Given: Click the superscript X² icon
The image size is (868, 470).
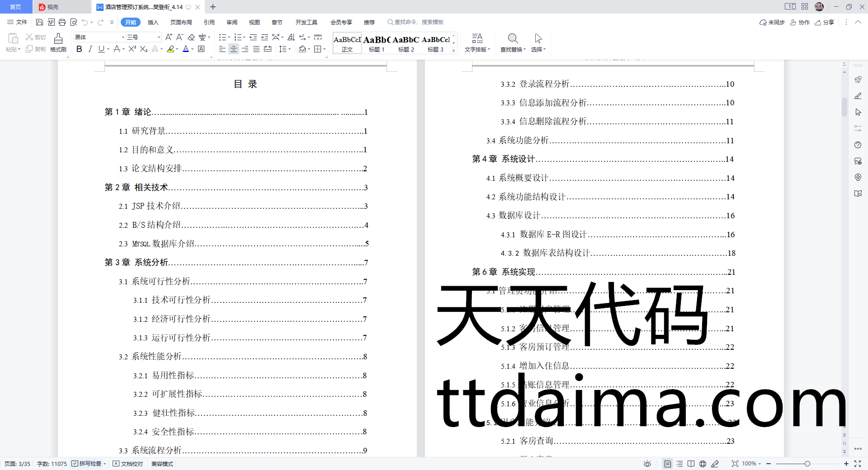Looking at the screenshot, I should (x=132, y=49).
